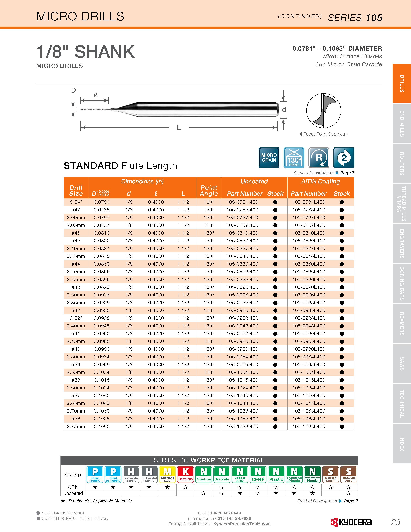Follow the Page 7 link above the table
Image resolution: width=411 pixels, height=532 pixels.
coord(347,173)
